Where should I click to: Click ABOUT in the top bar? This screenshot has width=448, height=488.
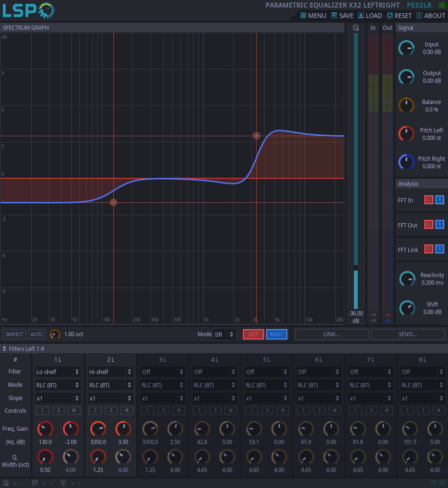431,16
